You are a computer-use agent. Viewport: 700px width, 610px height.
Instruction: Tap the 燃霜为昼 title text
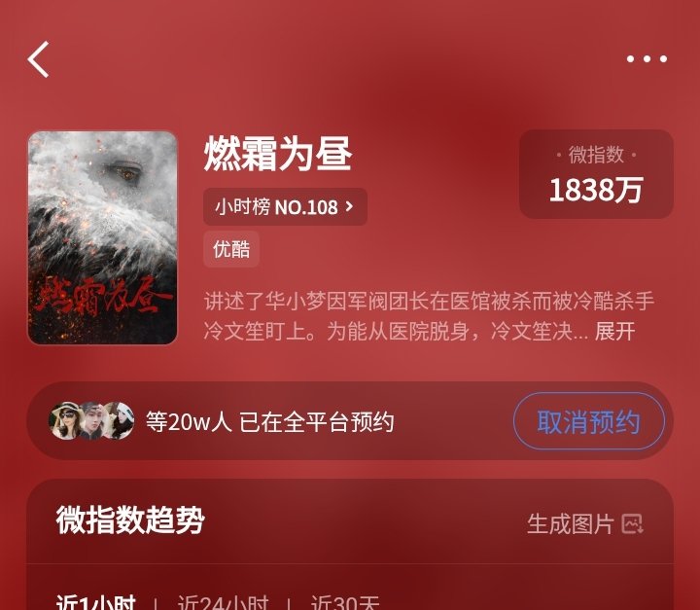[x=278, y=154]
